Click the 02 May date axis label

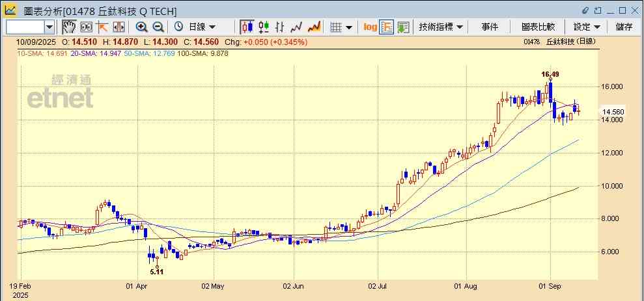coord(214,286)
